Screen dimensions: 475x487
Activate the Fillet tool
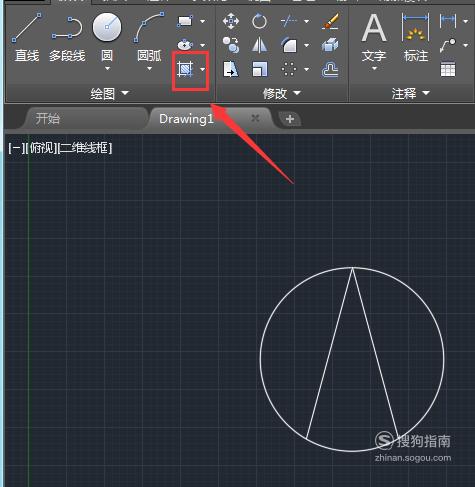point(289,45)
